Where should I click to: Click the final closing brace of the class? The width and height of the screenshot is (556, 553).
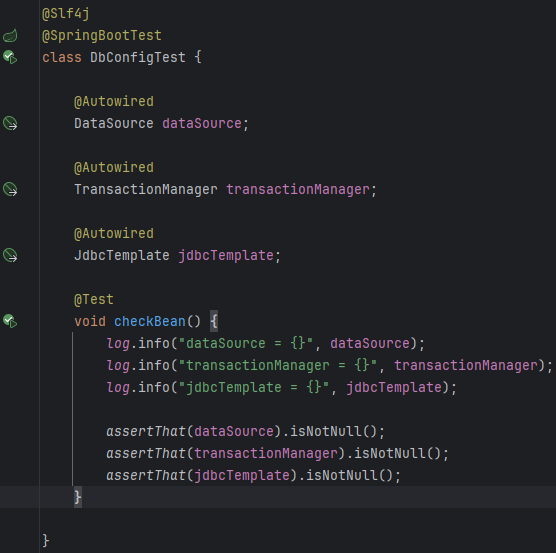pos(46,541)
